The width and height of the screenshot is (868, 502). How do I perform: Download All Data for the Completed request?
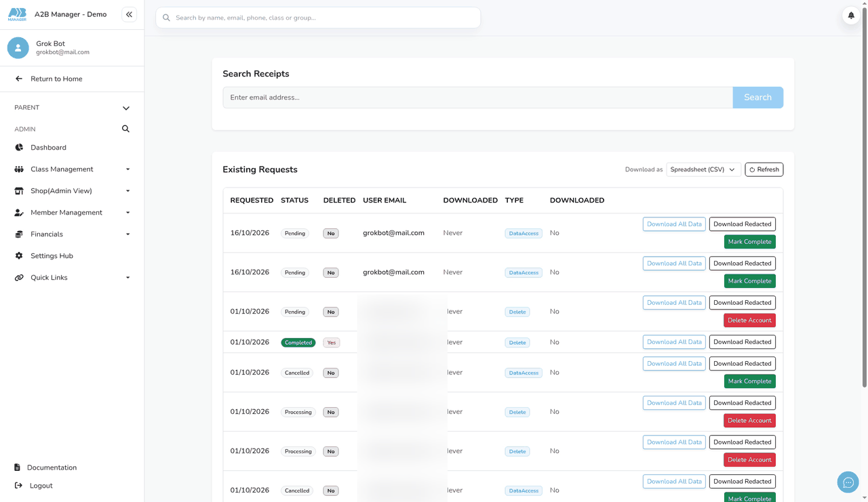(674, 342)
